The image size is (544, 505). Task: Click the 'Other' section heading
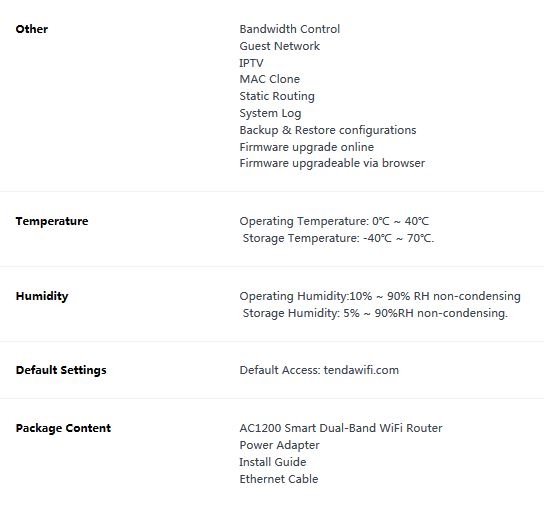pyautogui.click(x=32, y=29)
